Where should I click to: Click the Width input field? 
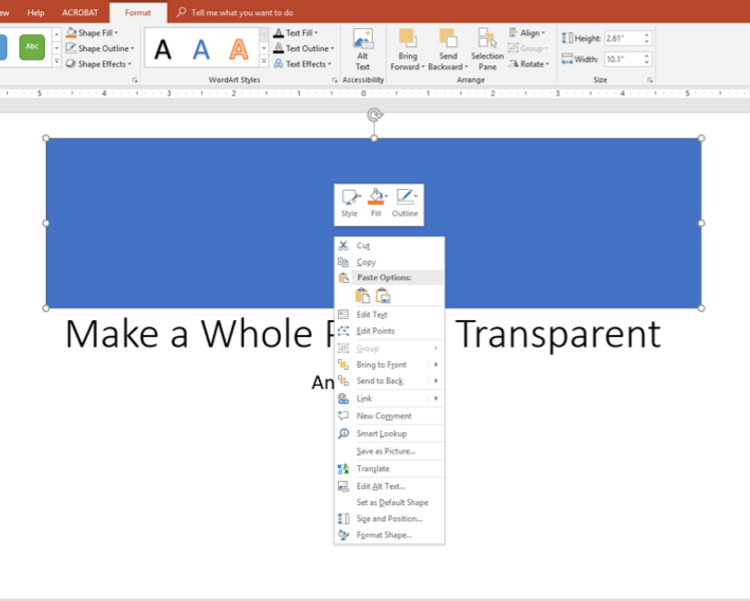click(623, 59)
